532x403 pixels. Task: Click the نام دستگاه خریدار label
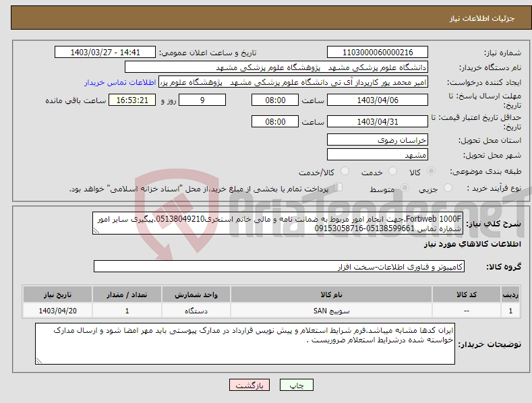pyautogui.click(x=490, y=67)
